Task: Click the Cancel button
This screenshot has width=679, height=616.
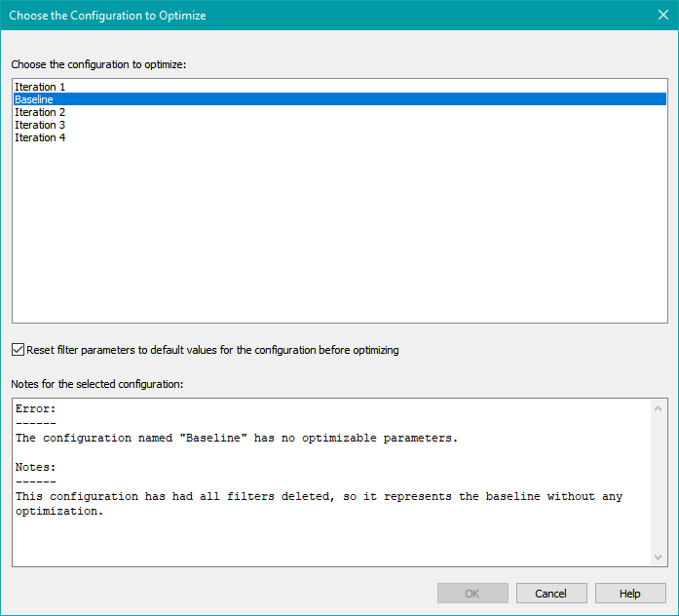Action: [551, 593]
